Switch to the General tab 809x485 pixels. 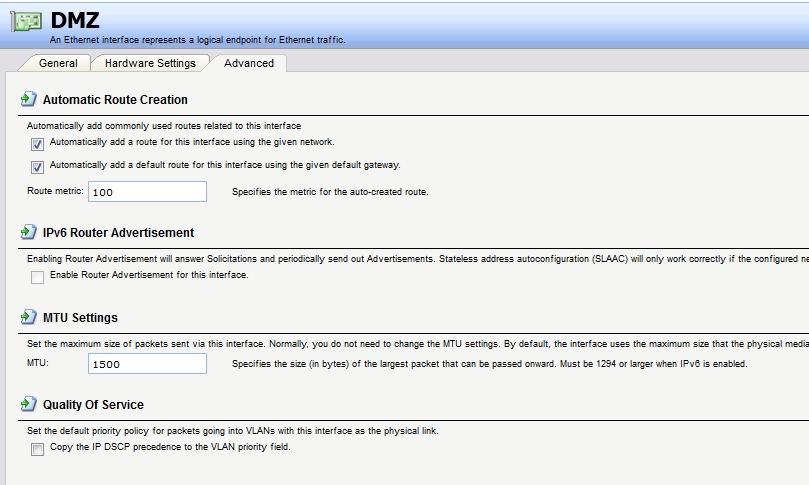58,63
